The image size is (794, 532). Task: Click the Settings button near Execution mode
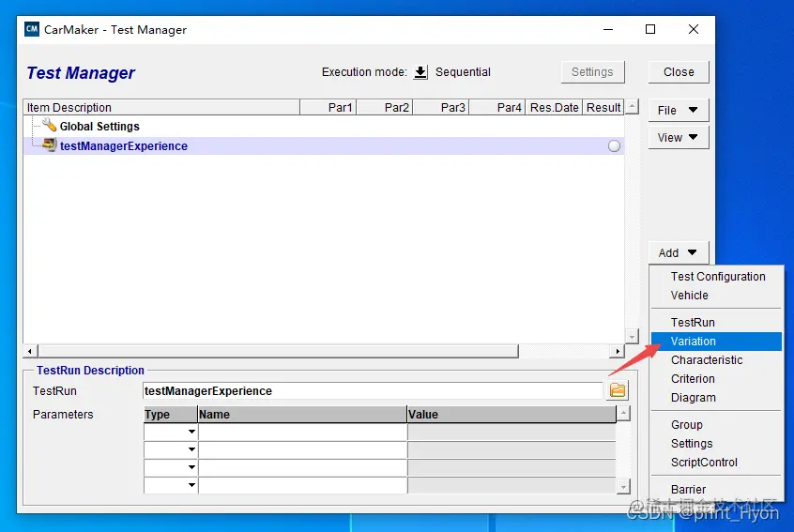tap(592, 72)
